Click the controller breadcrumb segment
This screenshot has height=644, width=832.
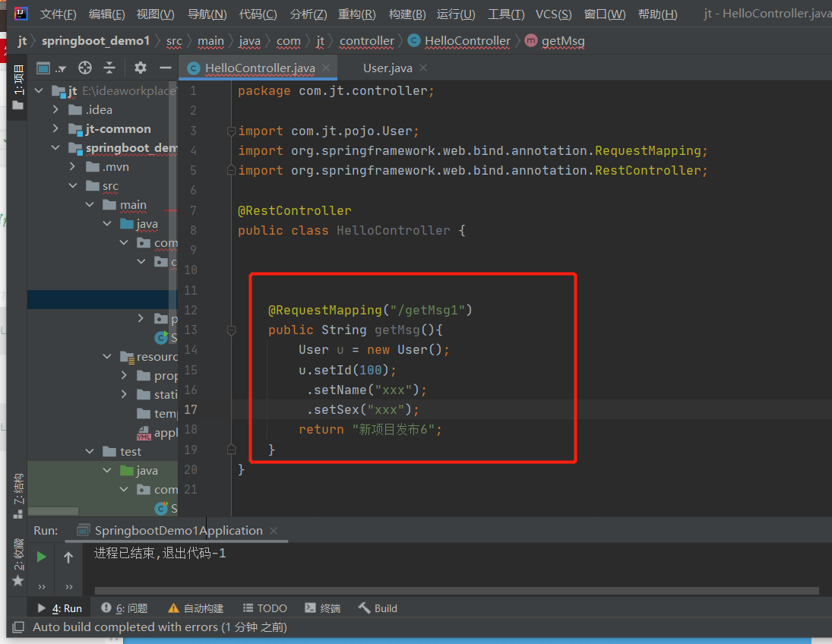[x=367, y=41]
